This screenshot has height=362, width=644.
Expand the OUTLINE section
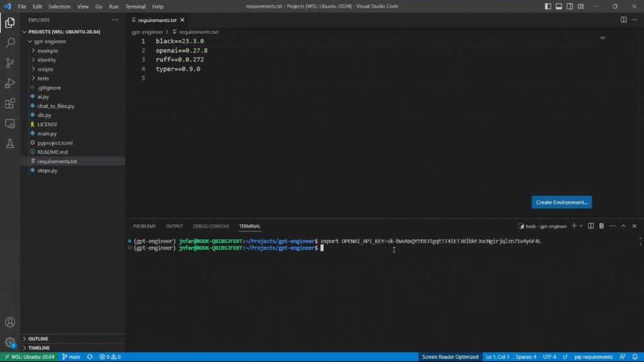[x=38, y=339]
